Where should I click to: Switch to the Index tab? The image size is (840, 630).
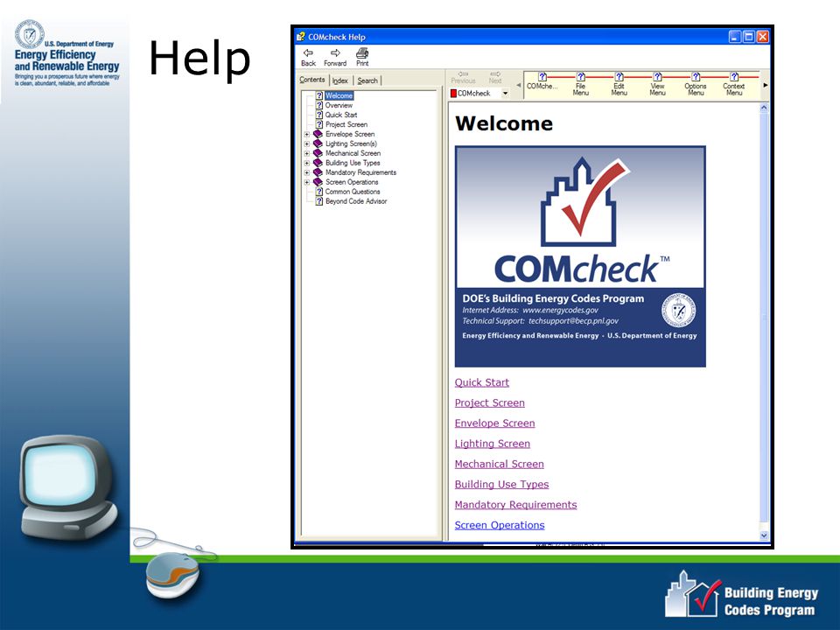click(340, 80)
